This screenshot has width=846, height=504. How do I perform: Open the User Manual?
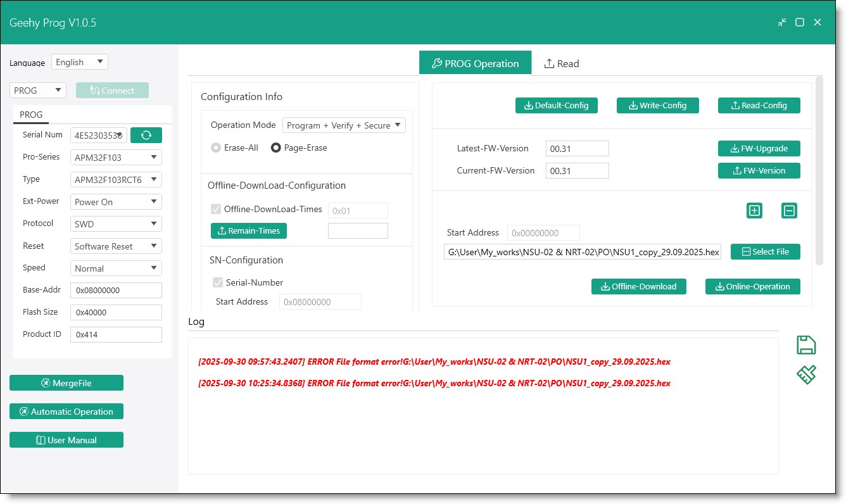tap(66, 440)
